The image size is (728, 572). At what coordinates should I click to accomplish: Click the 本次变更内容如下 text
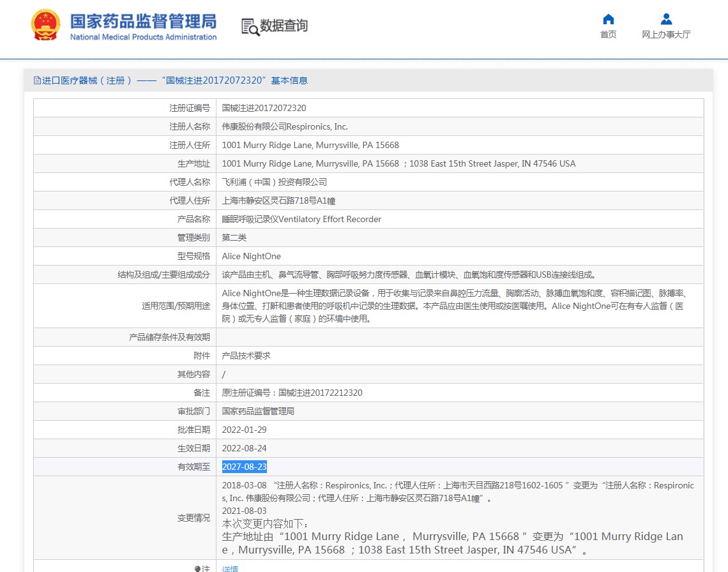(265, 523)
